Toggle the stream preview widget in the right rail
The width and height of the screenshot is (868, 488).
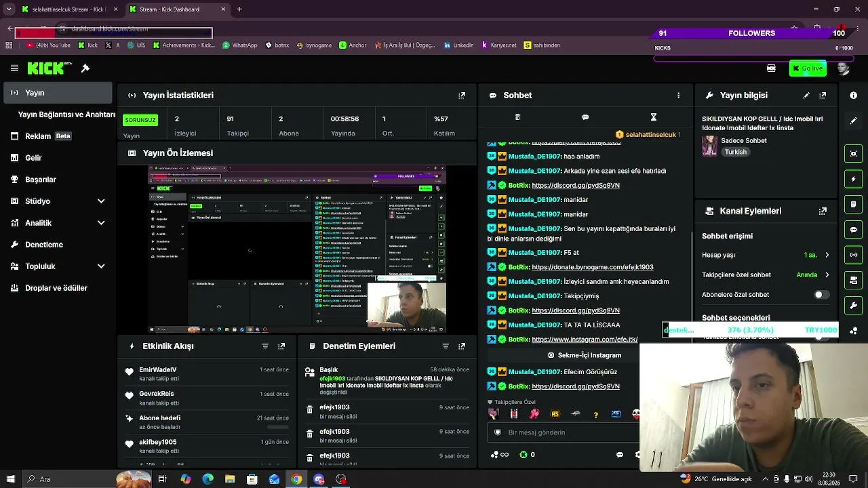[x=854, y=154]
